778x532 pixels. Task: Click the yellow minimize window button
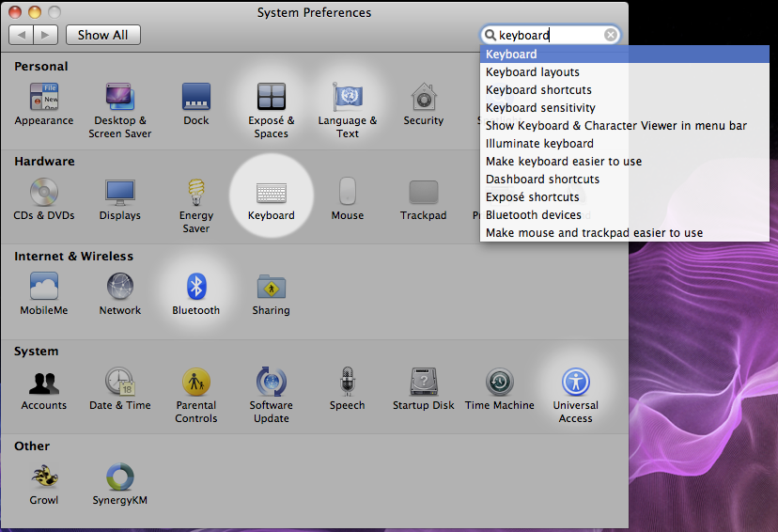35,12
